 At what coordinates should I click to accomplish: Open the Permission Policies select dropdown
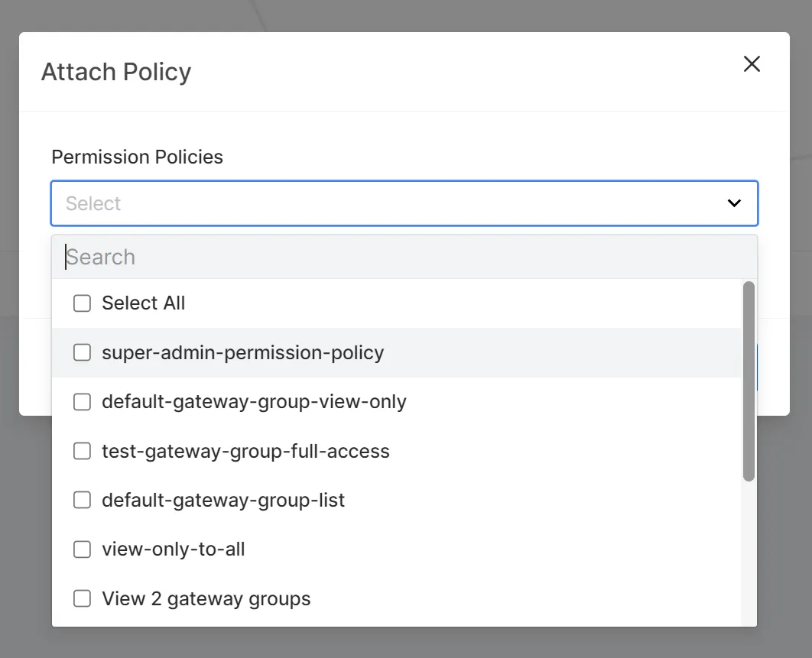pos(404,203)
